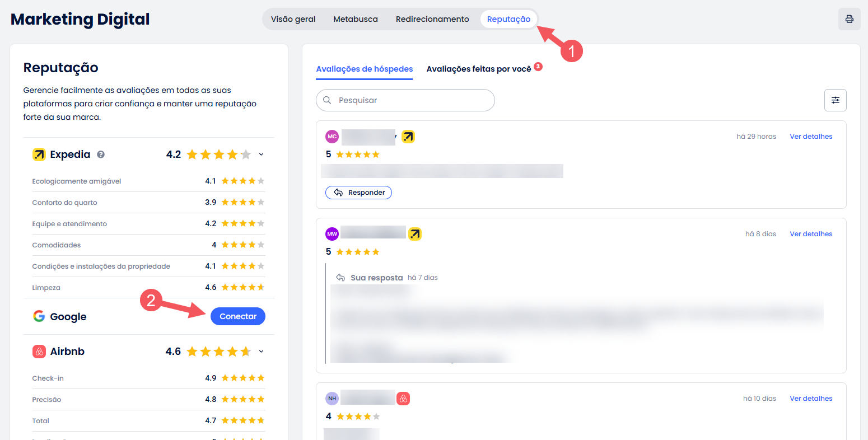
Task: Click the Expedia logo in reputation panel
Action: (39, 155)
